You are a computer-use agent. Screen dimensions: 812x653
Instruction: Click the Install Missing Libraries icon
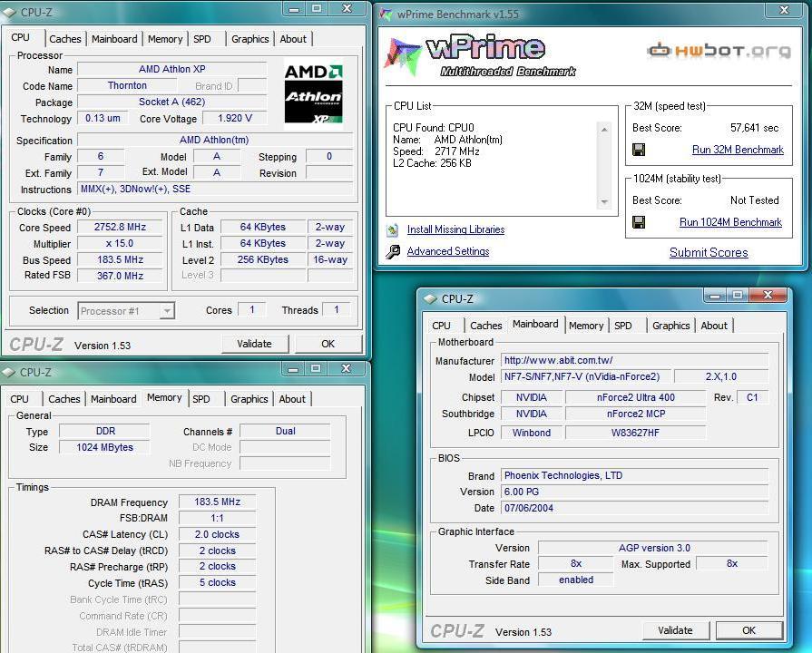coord(393,229)
